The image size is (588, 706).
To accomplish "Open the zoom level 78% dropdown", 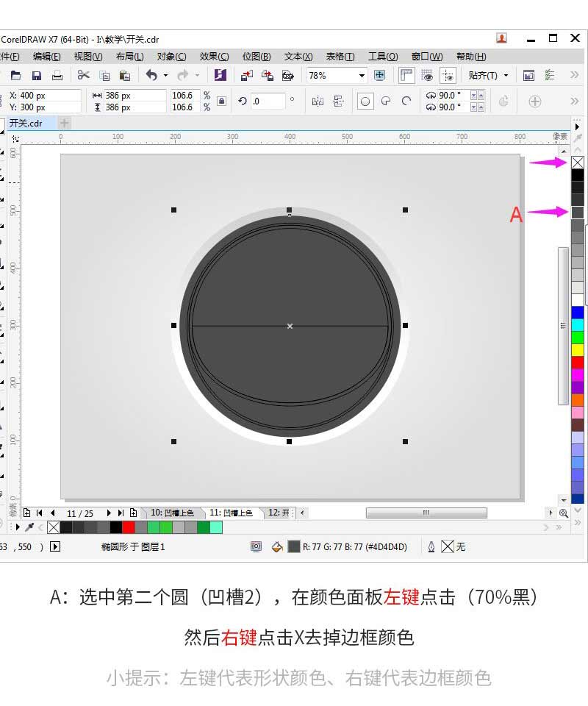I will (362, 76).
